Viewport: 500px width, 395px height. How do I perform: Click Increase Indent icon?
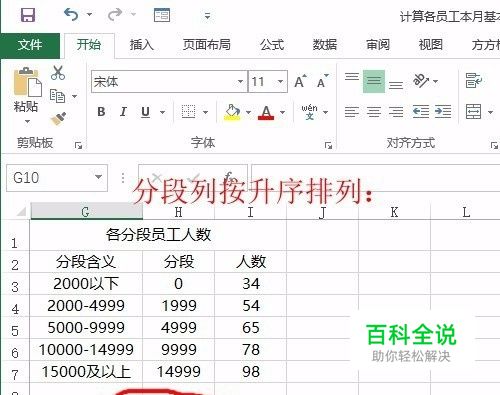click(x=443, y=112)
